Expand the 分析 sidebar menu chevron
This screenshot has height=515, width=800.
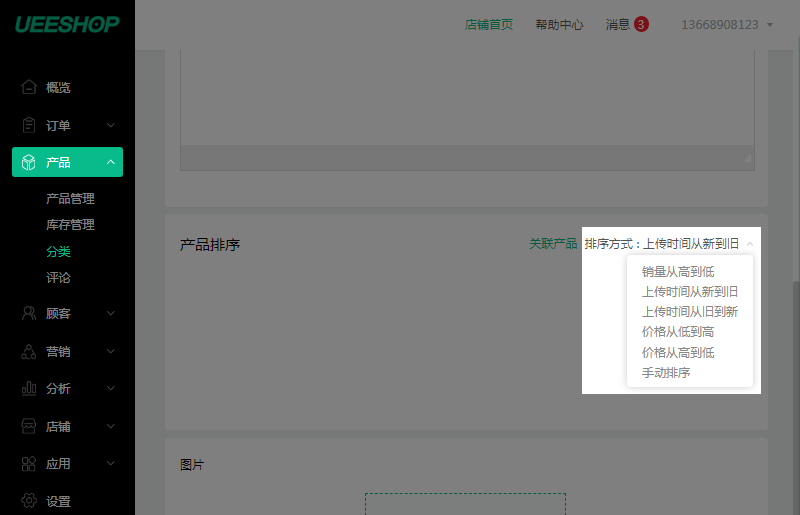click(111, 388)
